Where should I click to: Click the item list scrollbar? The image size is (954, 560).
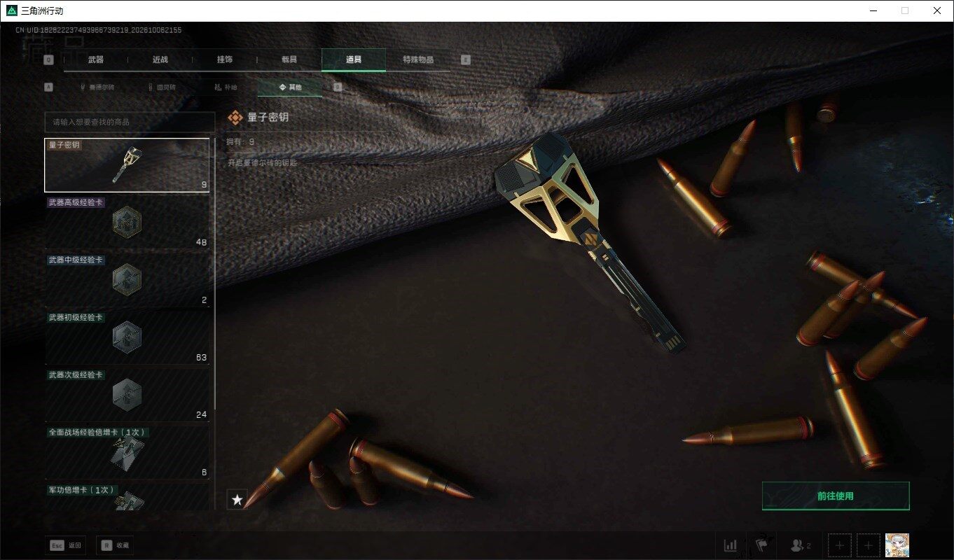point(214,273)
